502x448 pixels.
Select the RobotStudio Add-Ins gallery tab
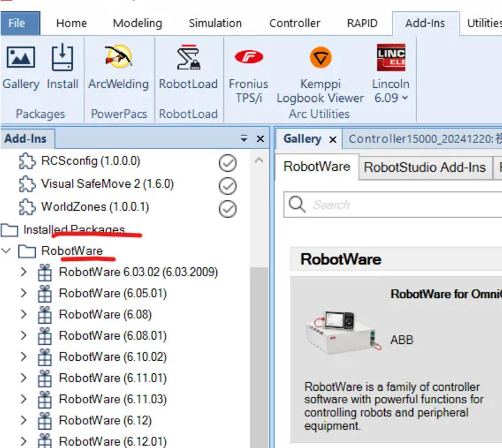(424, 167)
